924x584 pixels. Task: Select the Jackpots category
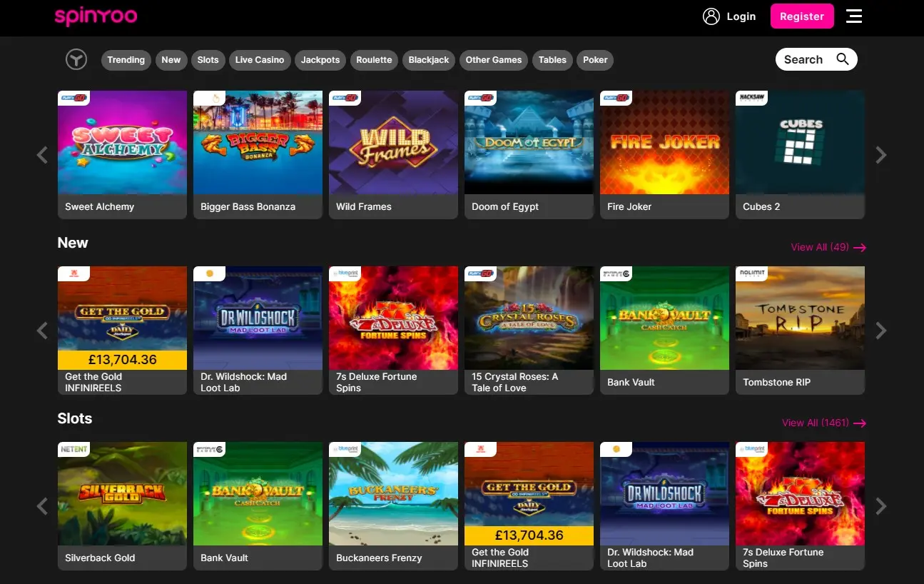[320, 60]
